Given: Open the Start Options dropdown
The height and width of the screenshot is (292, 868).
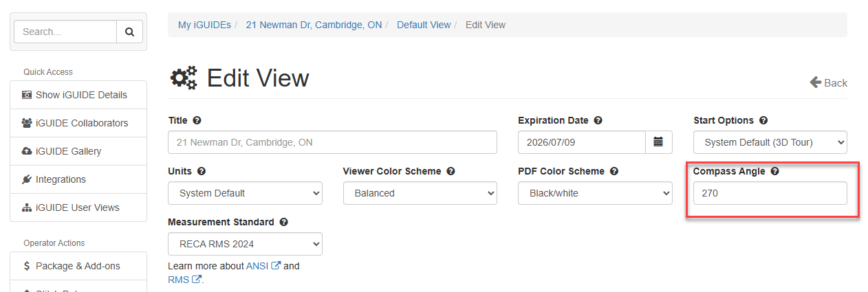Looking at the screenshot, I should [x=770, y=142].
